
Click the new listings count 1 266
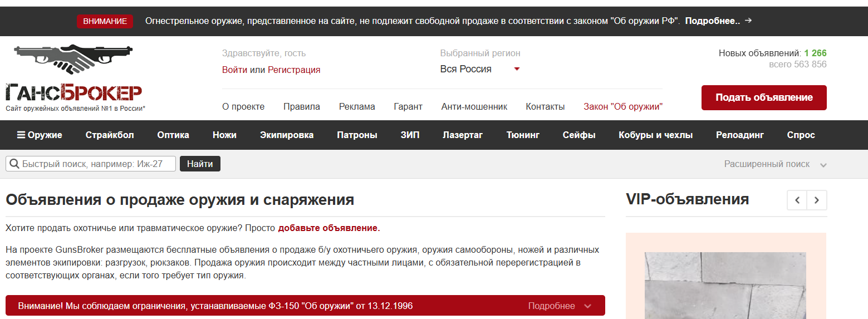click(x=815, y=53)
